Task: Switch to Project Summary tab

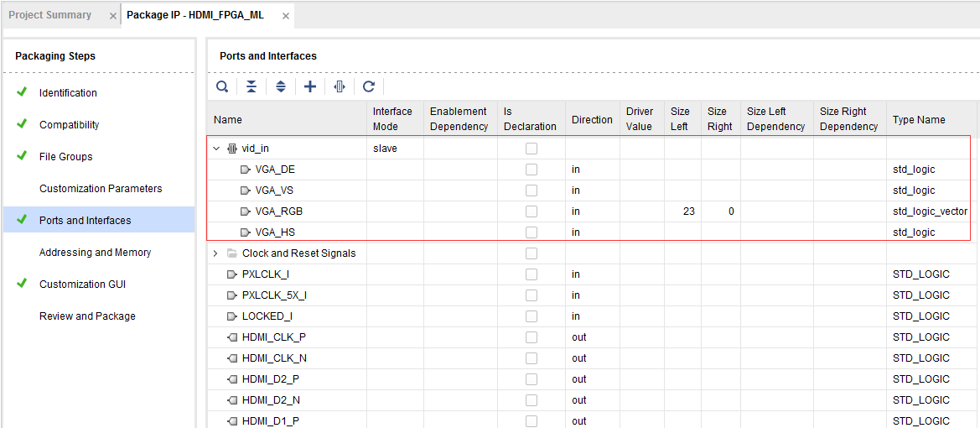Action: 50,15
